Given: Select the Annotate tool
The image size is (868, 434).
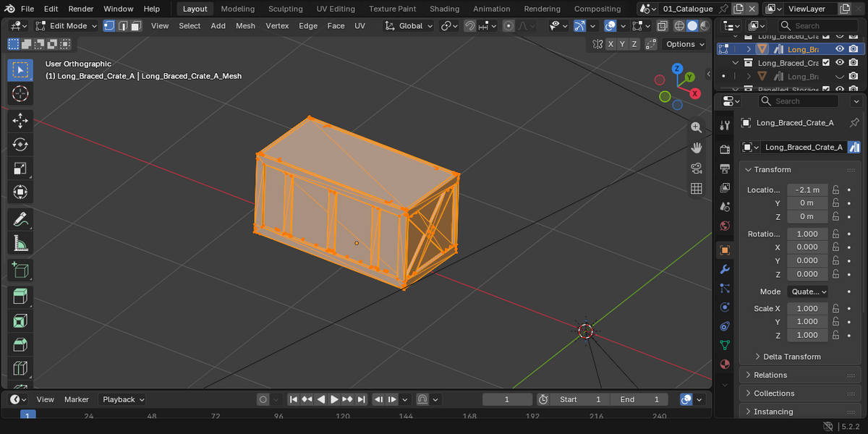Looking at the screenshot, I should pos(20,219).
